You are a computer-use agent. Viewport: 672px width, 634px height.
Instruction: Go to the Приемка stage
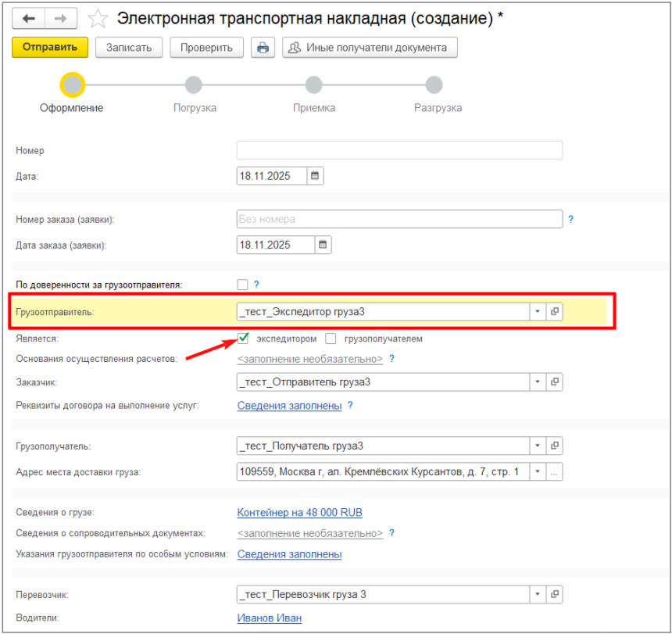(314, 85)
